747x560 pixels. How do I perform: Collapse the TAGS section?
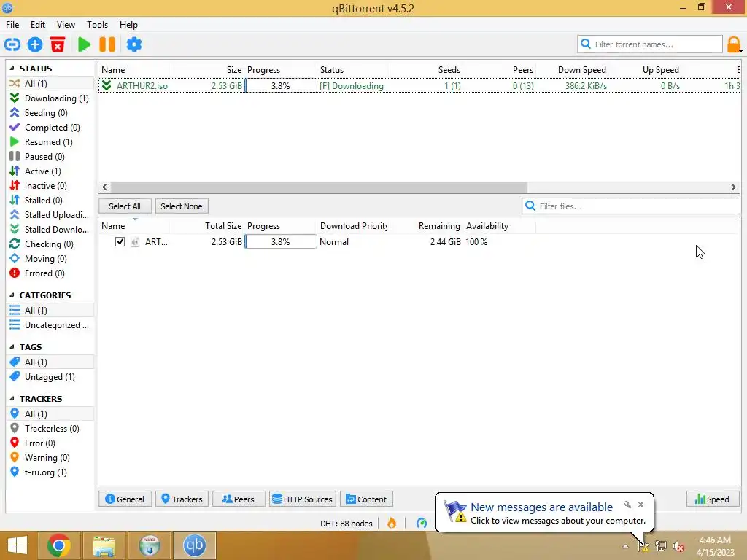(x=12, y=347)
